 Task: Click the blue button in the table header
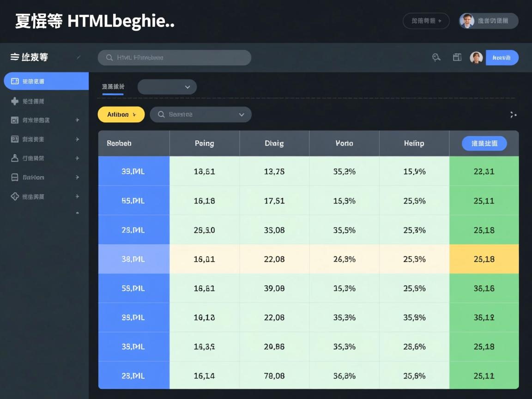(x=484, y=143)
